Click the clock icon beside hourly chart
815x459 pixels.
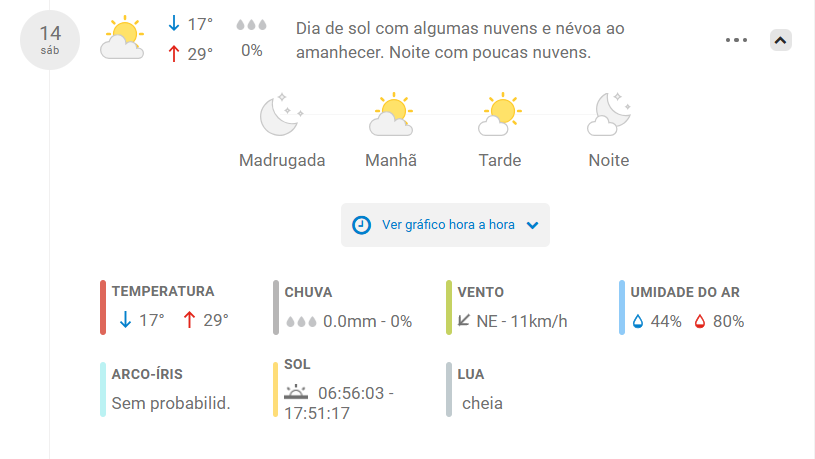[x=361, y=225]
